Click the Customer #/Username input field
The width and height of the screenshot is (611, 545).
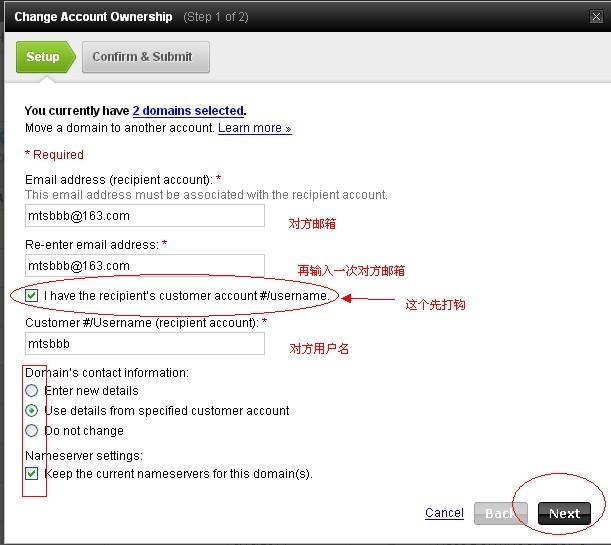tap(145, 344)
